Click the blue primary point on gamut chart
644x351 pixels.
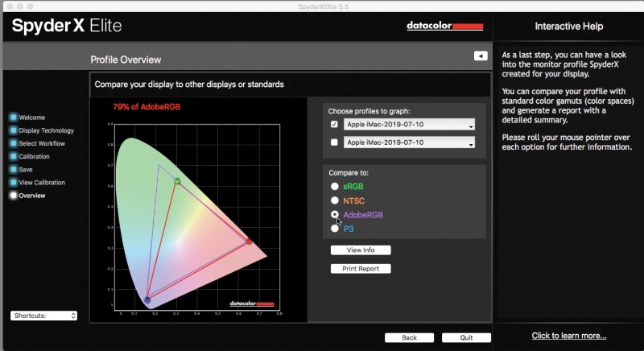pyautogui.click(x=147, y=300)
